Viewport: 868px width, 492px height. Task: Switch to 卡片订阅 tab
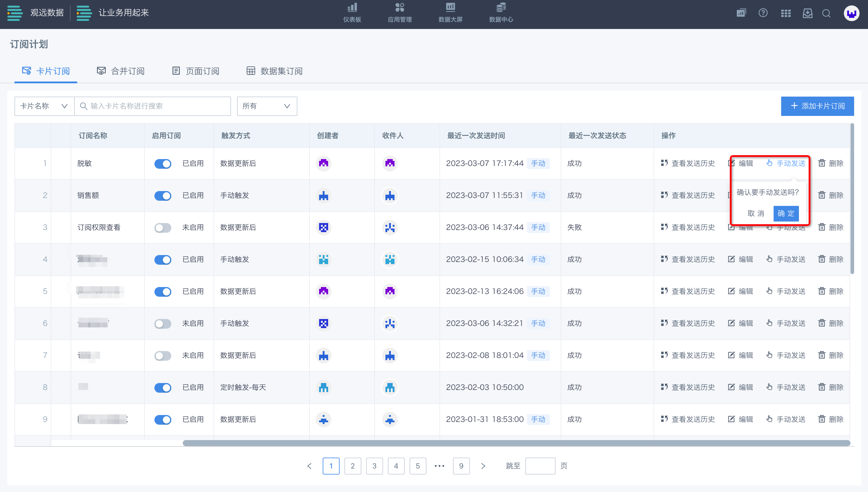click(46, 71)
